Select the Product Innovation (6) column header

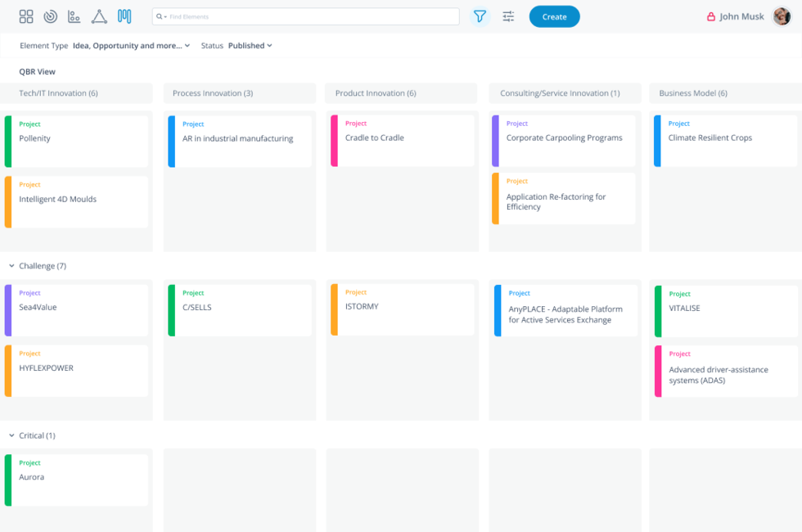(x=401, y=93)
